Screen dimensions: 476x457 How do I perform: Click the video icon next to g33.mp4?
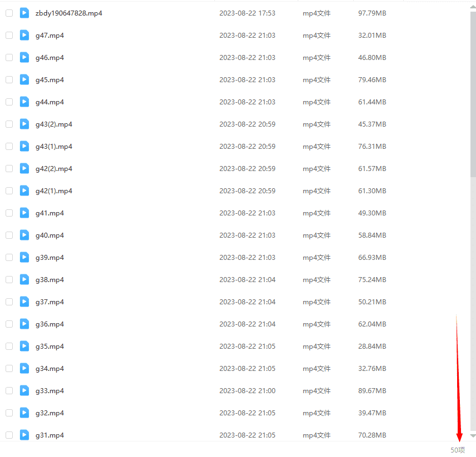click(x=24, y=390)
